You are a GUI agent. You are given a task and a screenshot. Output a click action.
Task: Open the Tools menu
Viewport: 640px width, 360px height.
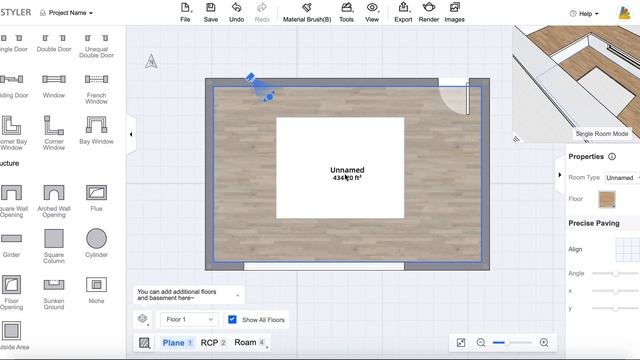click(347, 12)
